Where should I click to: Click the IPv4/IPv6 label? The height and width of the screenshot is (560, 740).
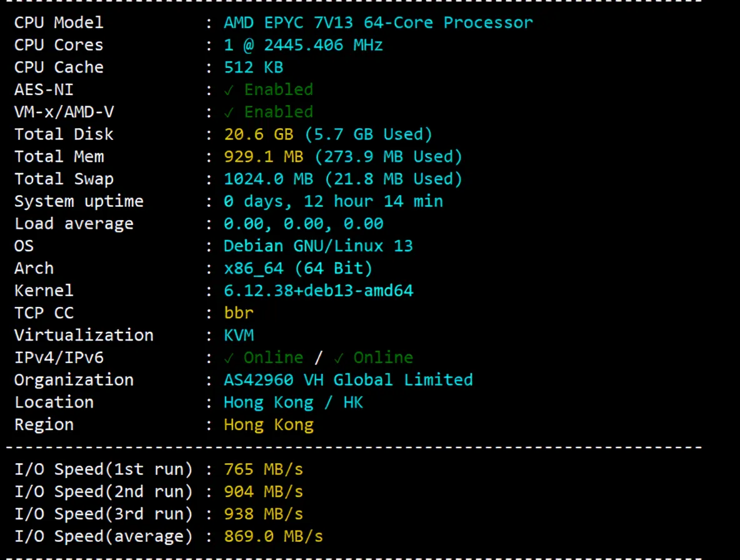59,357
